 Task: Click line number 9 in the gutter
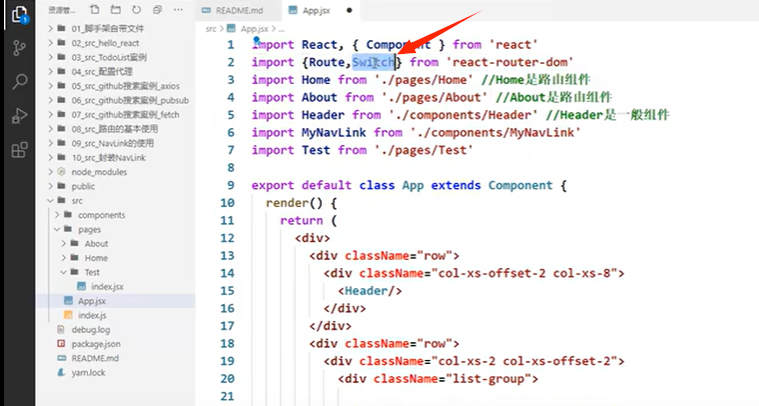coord(230,185)
